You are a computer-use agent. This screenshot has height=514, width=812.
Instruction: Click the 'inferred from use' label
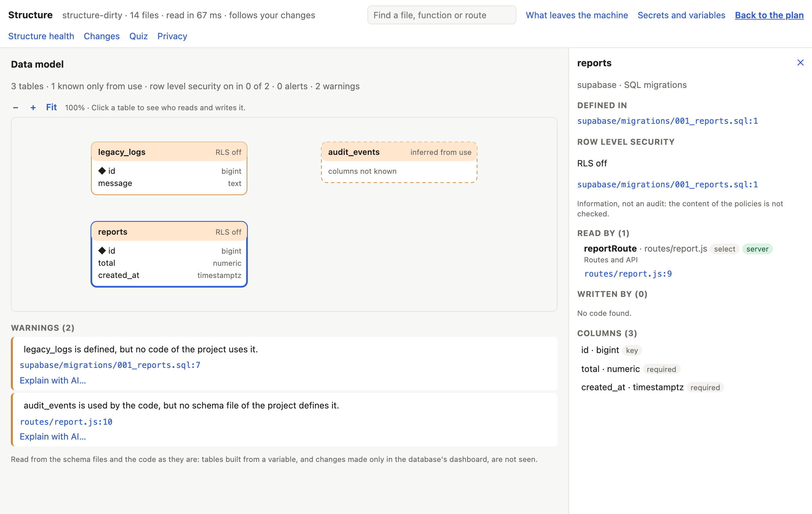pos(441,152)
